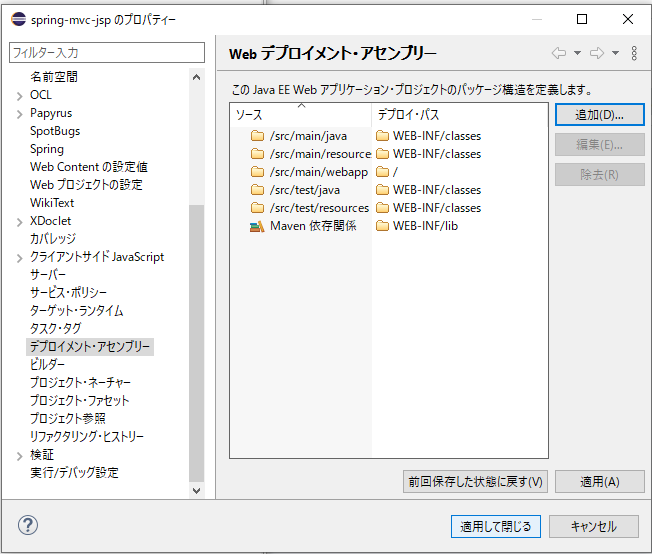Open ターゲット・ランタイム page
The height and width of the screenshot is (554, 652).
point(77,311)
